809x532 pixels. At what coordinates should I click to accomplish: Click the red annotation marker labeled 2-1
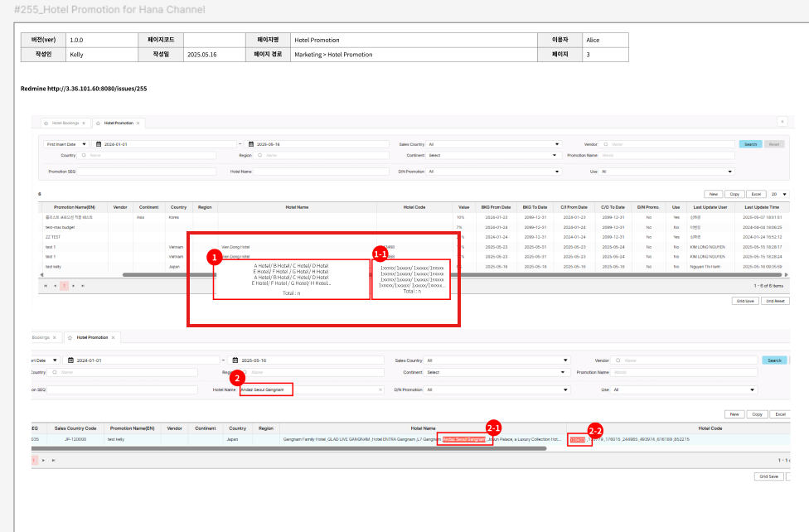tap(492, 426)
